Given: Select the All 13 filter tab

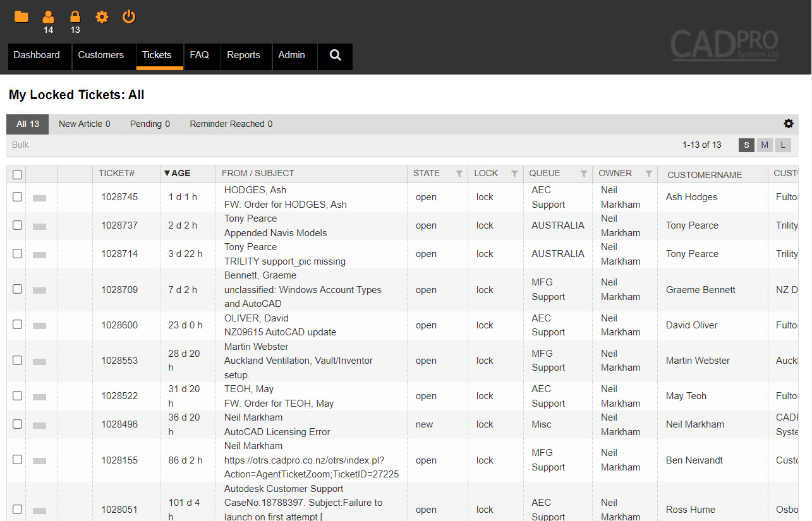Looking at the screenshot, I should [x=28, y=124].
